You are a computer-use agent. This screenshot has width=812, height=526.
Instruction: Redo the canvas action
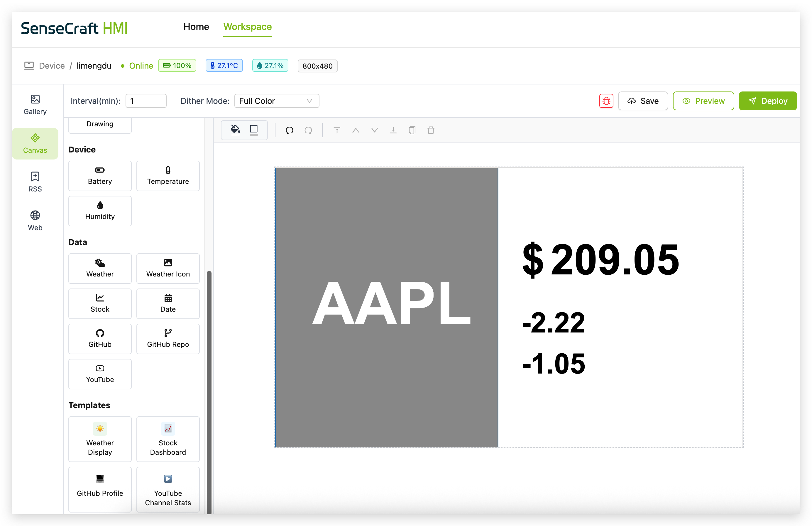pyautogui.click(x=308, y=130)
